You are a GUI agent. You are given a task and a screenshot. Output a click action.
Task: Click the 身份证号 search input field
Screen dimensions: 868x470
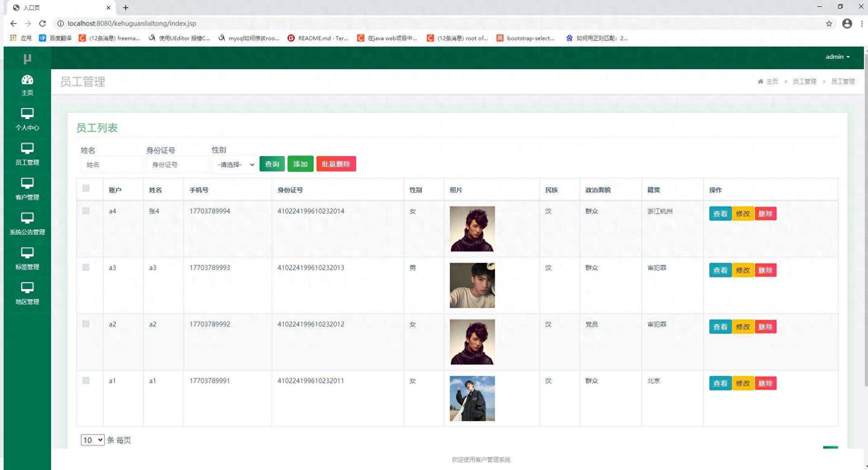(178, 165)
